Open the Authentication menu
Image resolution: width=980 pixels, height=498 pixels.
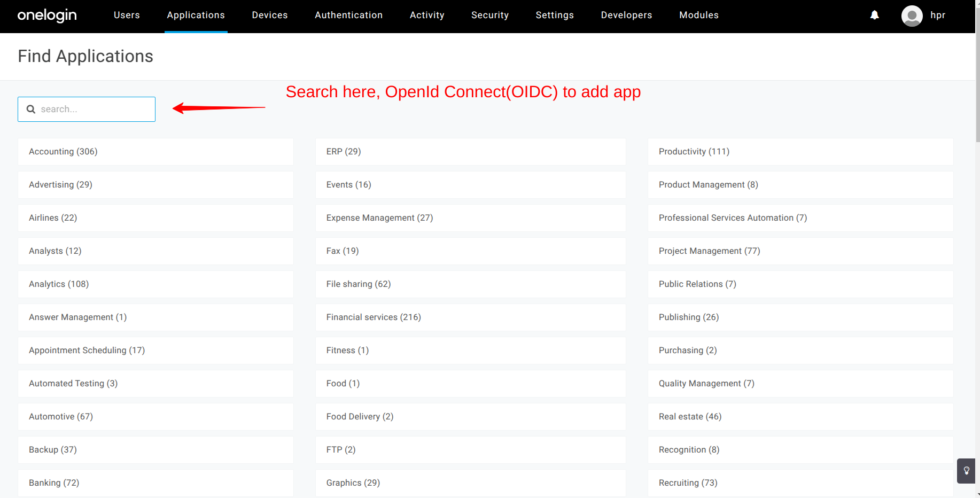[348, 15]
